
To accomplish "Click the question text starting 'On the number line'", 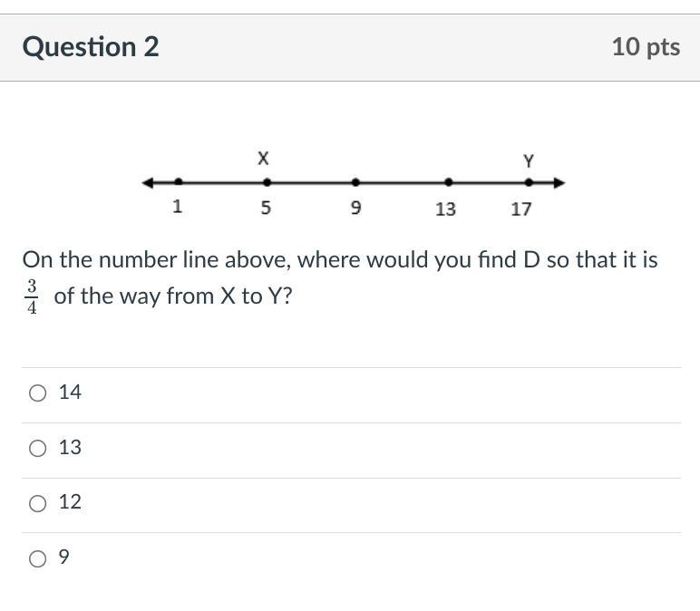I will click(x=340, y=260).
